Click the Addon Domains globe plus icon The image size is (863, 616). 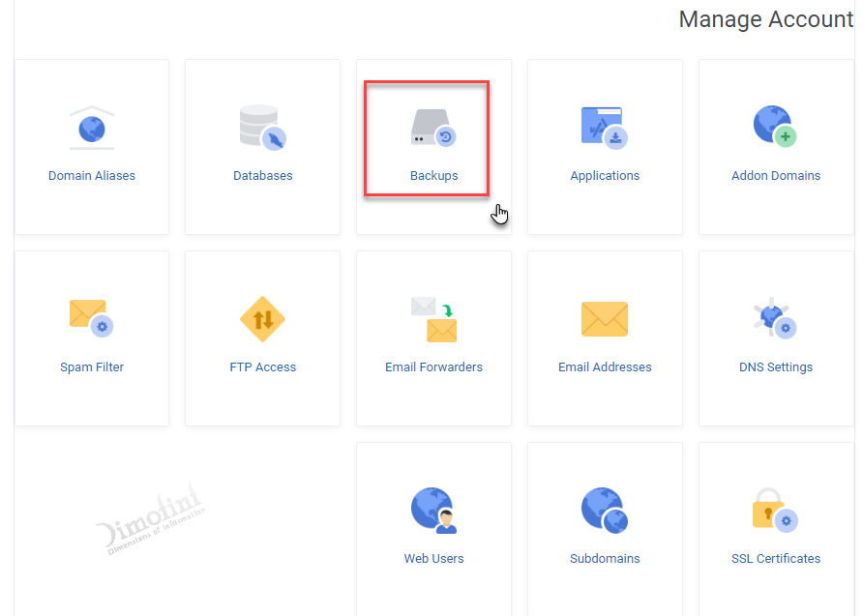775,127
